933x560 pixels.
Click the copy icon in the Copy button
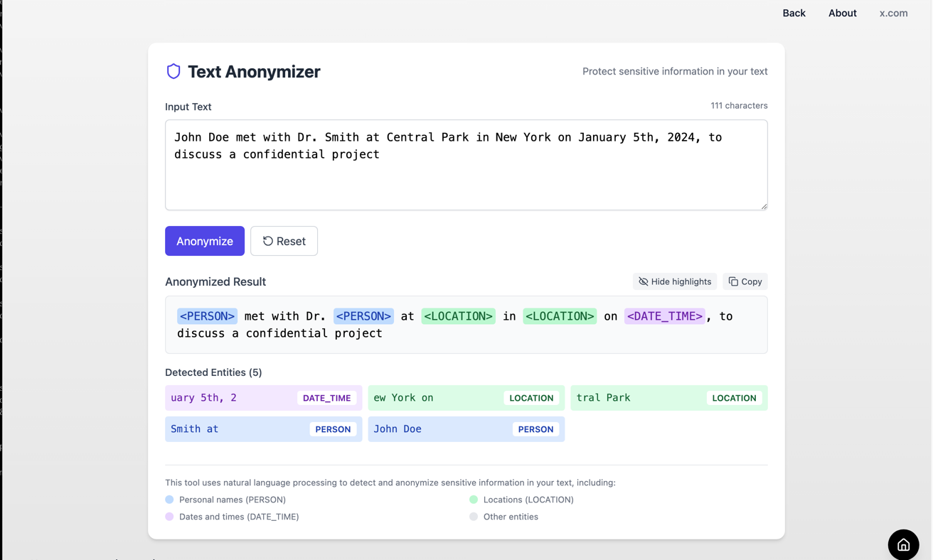pos(732,281)
